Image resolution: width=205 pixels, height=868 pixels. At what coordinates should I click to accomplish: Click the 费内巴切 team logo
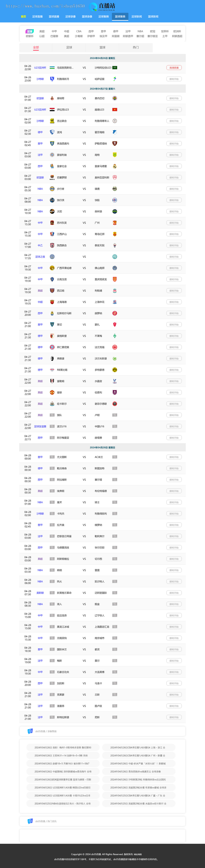tap(114, 98)
